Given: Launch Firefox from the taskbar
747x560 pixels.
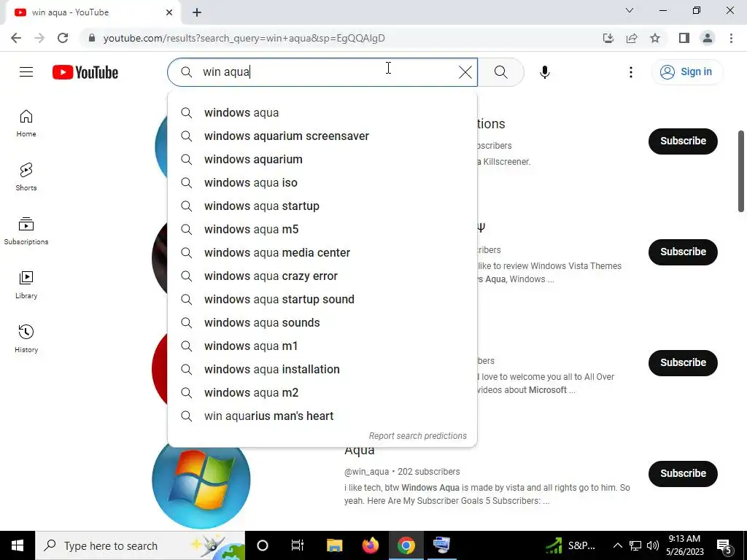Looking at the screenshot, I should point(370,545).
